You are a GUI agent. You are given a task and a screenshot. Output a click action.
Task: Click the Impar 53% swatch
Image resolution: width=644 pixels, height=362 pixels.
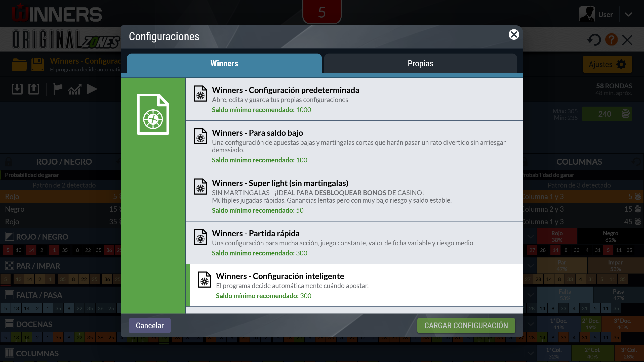(615, 265)
